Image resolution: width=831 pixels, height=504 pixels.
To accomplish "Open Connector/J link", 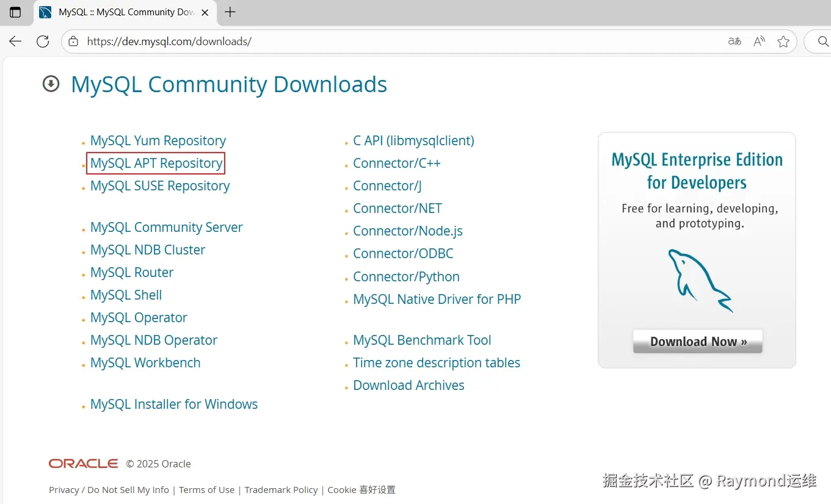I will coord(387,185).
